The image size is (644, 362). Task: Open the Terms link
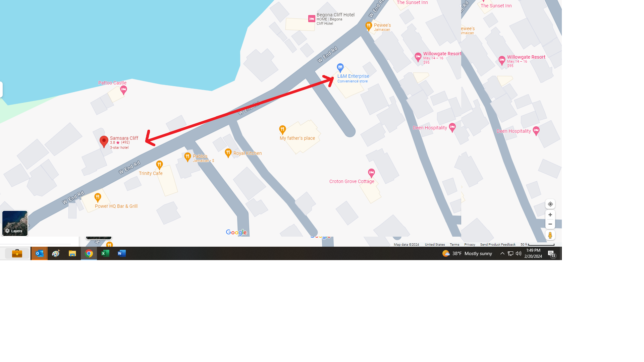pos(454,245)
